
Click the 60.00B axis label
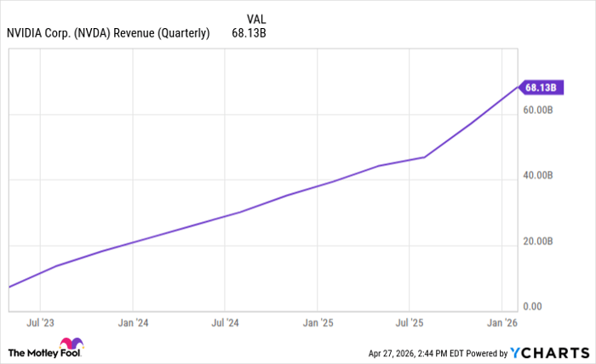[x=538, y=110]
